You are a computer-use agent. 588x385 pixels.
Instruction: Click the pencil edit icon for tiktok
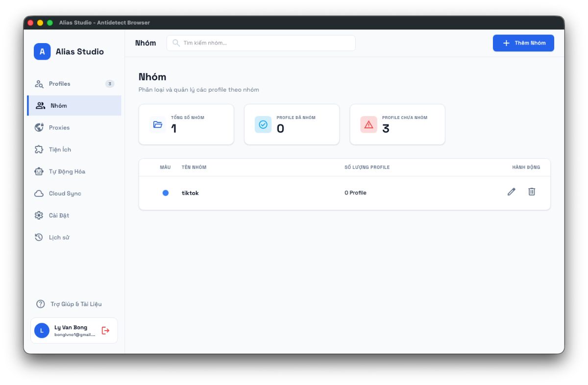coord(512,192)
